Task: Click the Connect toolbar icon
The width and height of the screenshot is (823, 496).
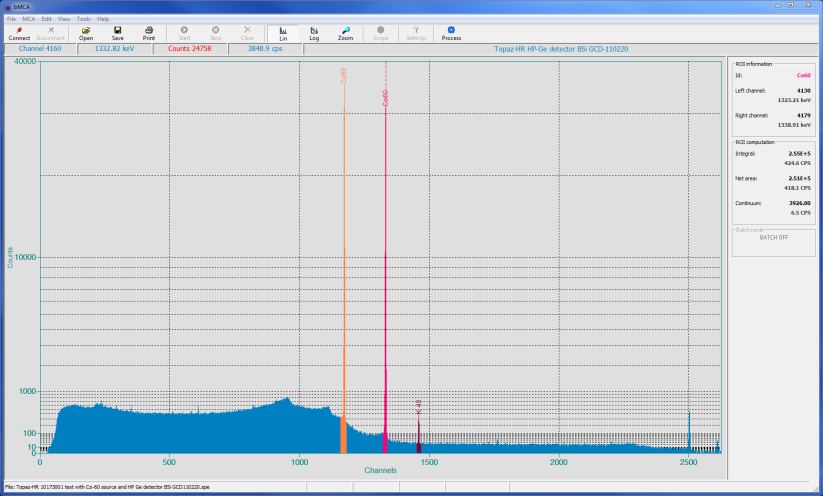Action: click(x=19, y=34)
